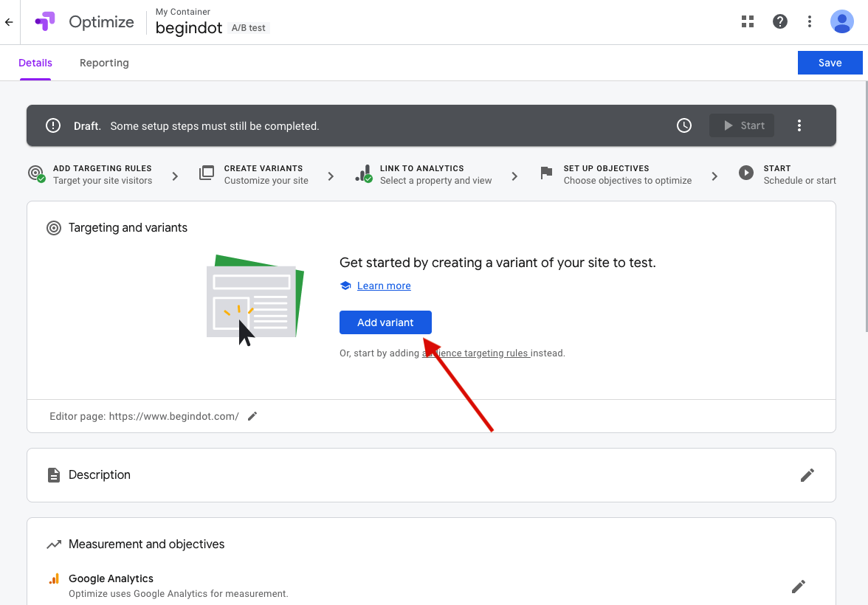Click the Add variant button

tap(385, 322)
